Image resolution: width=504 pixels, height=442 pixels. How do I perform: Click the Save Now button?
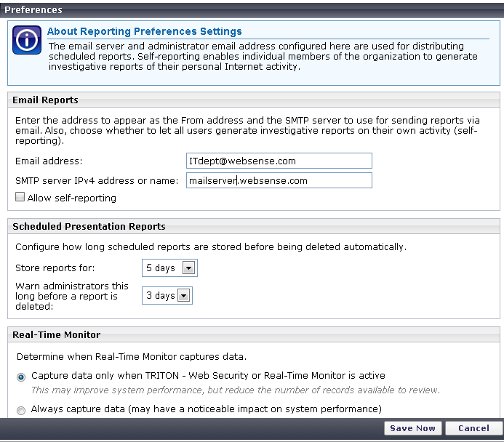[412, 428]
